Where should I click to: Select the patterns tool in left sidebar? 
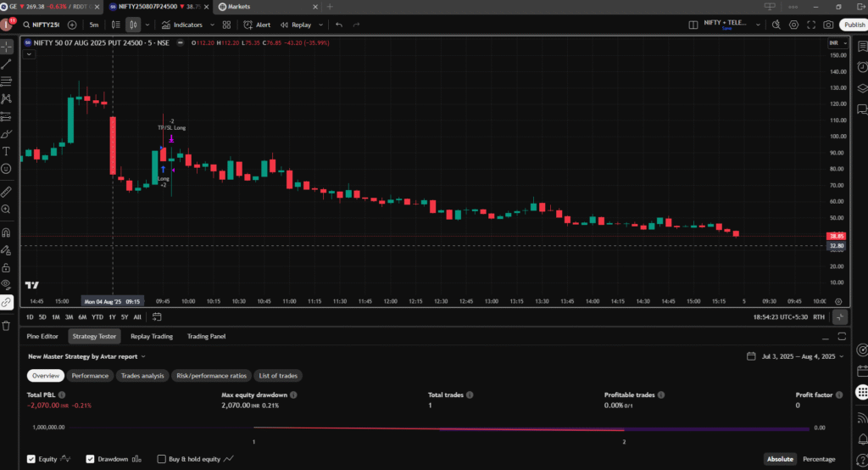6,98
